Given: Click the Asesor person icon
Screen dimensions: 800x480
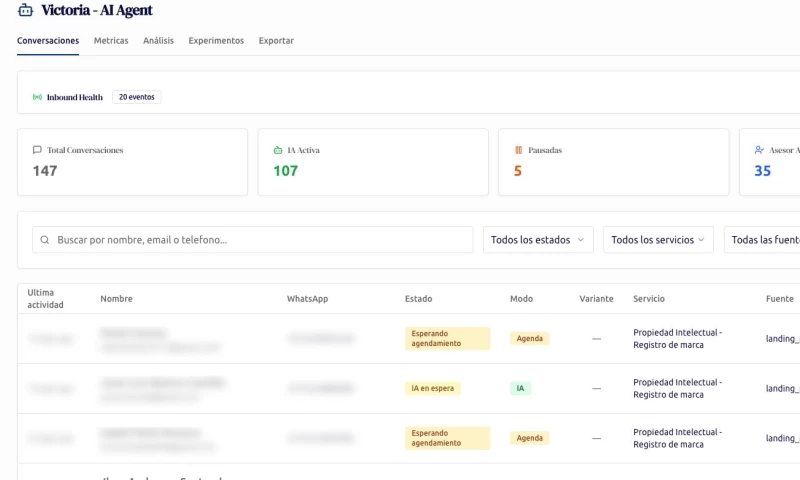Looking at the screenshot, I should pyautogui.click(x=759, y=150).
